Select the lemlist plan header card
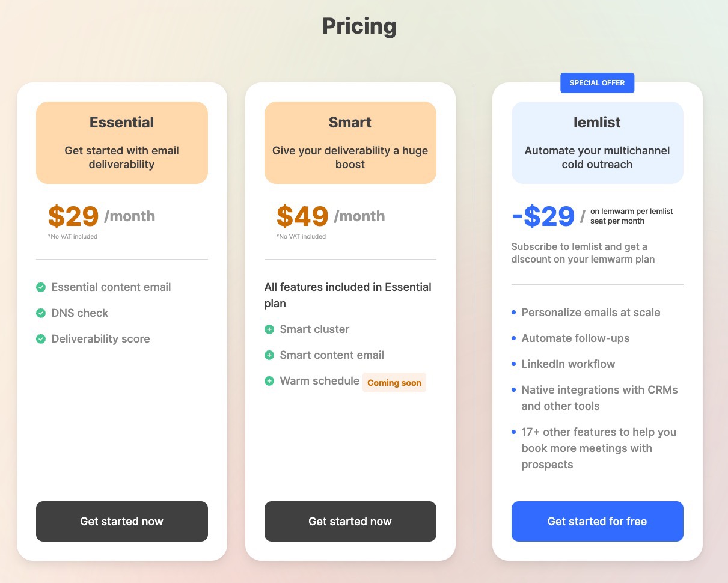 click(598, 142)
